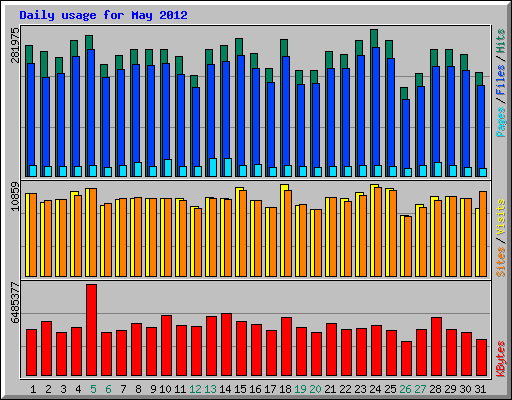Image resolution: width=512 pixels, height=400 pixels.
Task: Click the blue Files bar for day 26
Action: pos(406,133)
